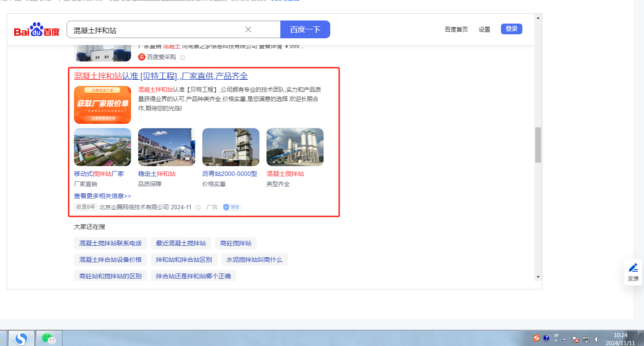Click the blue help question mark tray icon
This screenshot has height=346, width=644.
[x=546, y=338]
